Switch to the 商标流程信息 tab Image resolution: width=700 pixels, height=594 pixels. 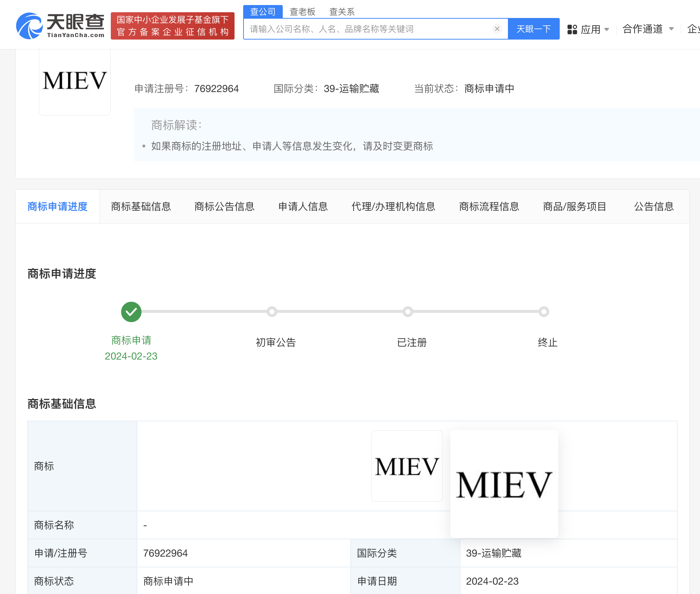489,206
